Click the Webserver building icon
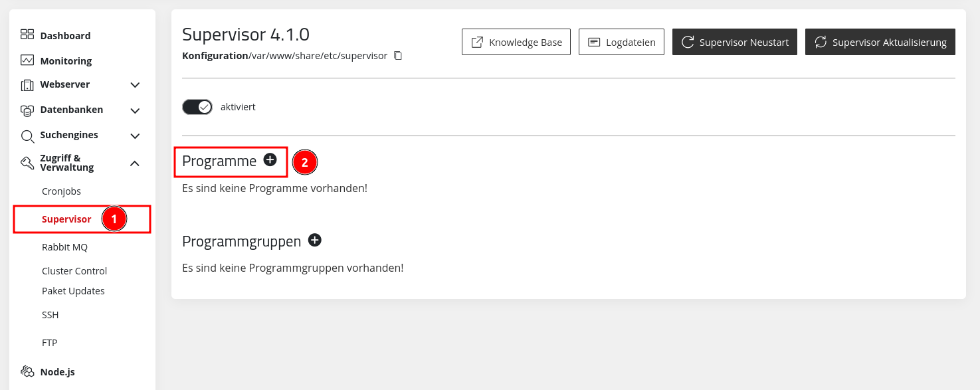The width and height of the screenshot is (980, 390). [x=27, y=85]
